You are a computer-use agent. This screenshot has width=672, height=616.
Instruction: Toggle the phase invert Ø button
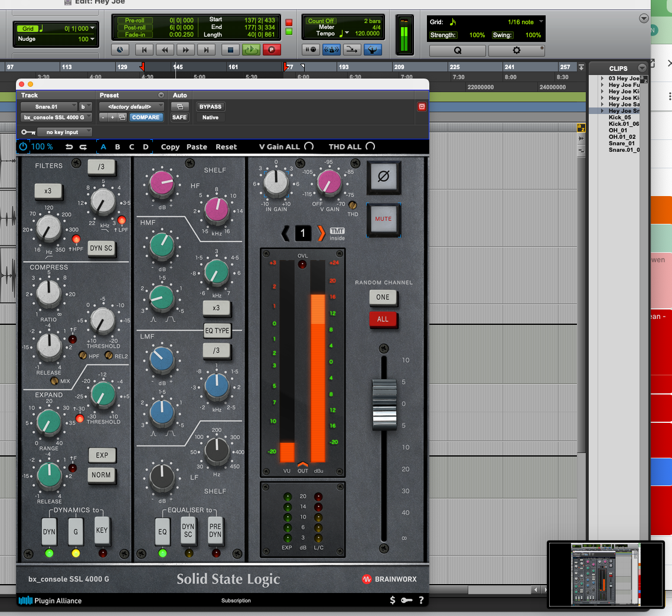(x=384, y=176)
